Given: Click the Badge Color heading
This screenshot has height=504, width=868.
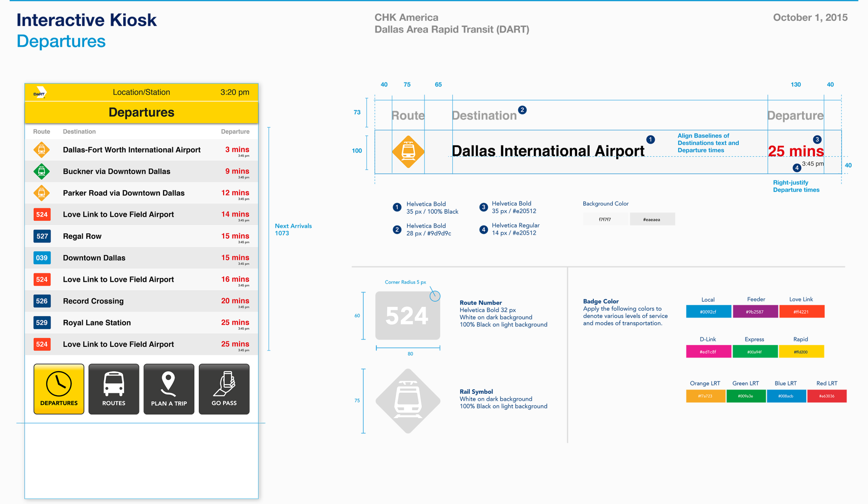Looking at the screenshot, I should pyautogui.click(x=601, y=301).
